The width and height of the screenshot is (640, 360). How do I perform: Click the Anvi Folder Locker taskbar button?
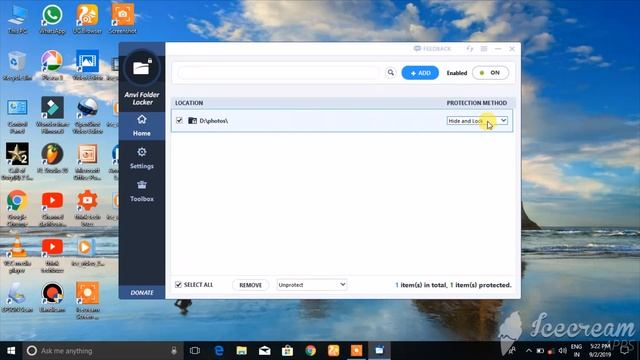point(379,351)
